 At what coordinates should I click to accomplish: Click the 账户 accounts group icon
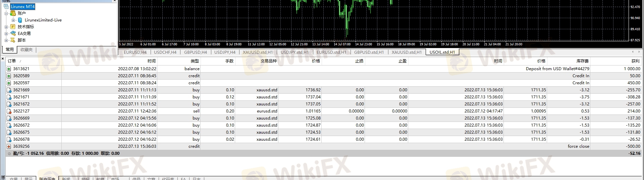pos(13,13)
